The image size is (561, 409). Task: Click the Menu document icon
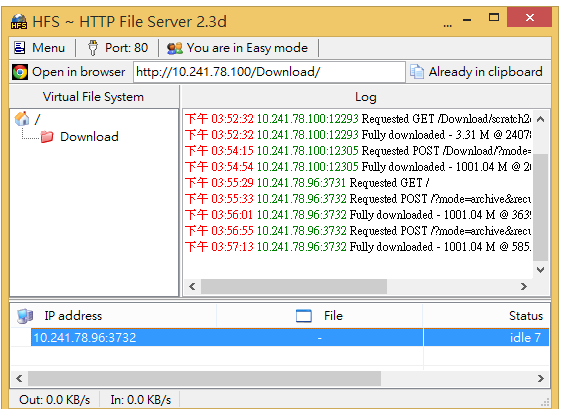pyautogui.click(x=20, y=48)
